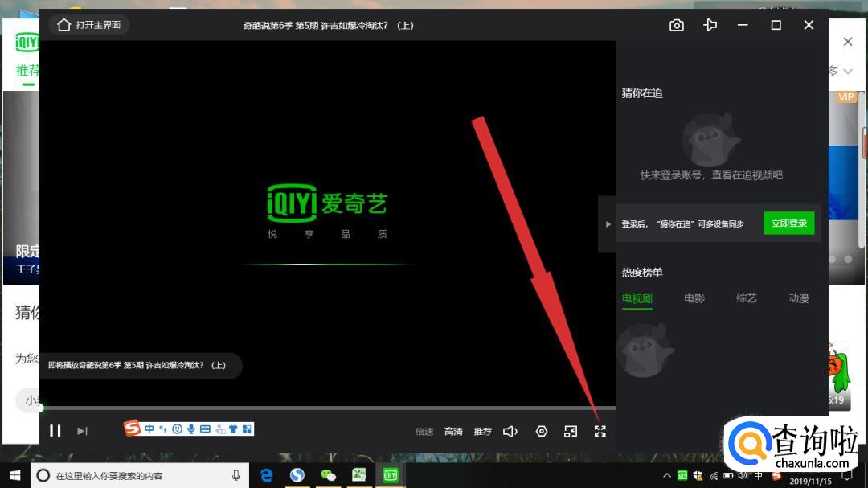Take a video screenshot with camera icon
The height and width of the screenshot is (488, 868).
(x=677, y=26)
